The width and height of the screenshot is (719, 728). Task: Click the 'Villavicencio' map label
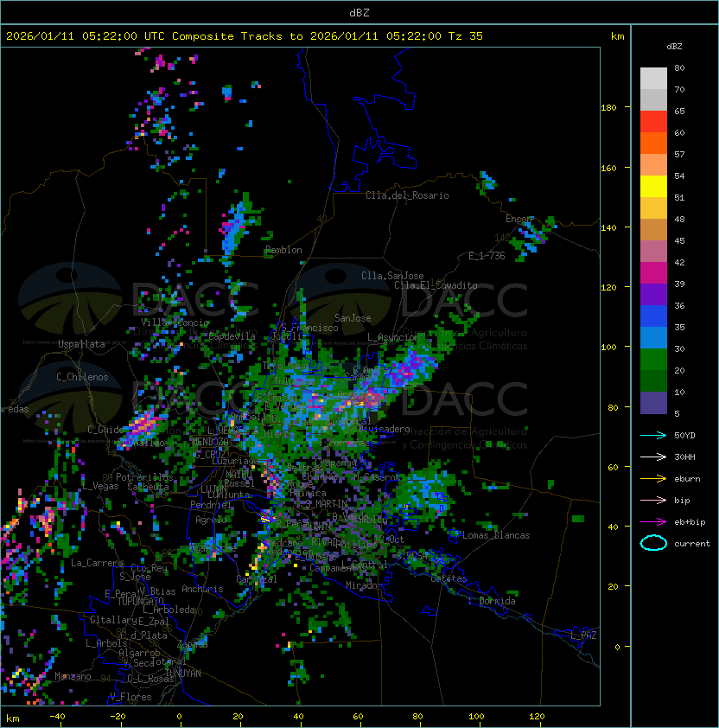point(175,322)
